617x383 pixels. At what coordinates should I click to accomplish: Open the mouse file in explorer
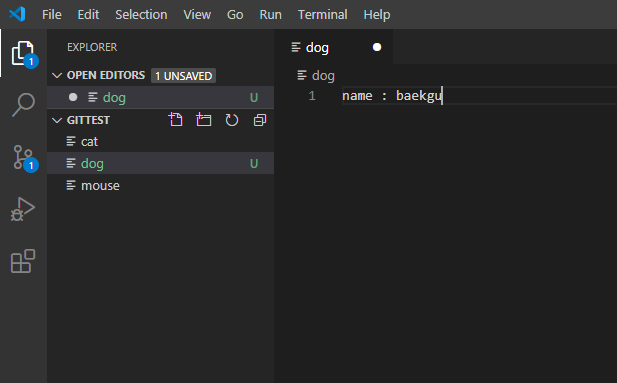click(x=161, y=185)
